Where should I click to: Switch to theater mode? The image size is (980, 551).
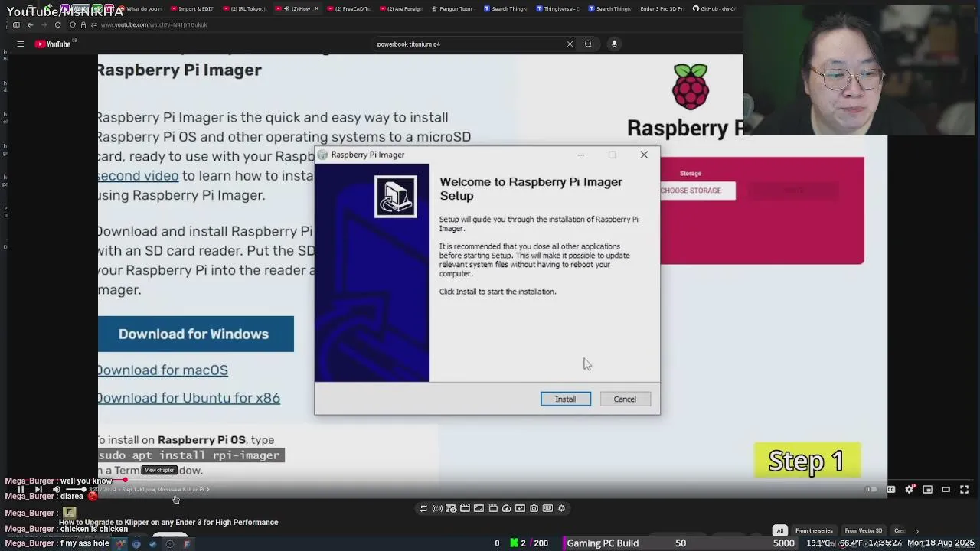(x=946, y=490)
